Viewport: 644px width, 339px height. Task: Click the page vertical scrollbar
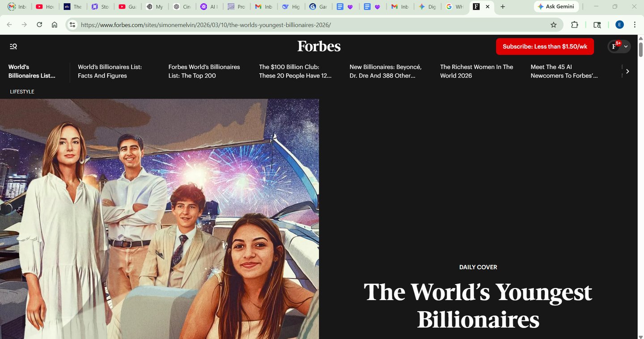tap(640, 187)
